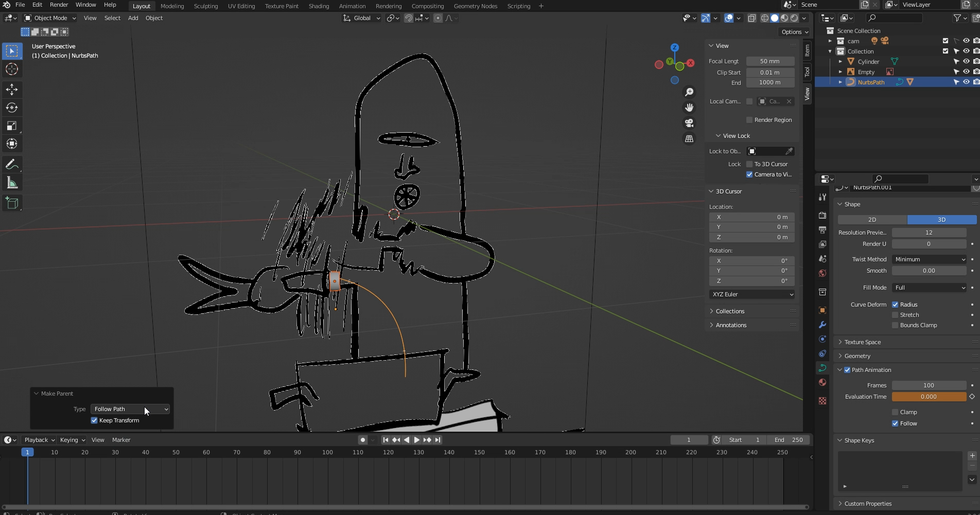Enable Bounds Clamp checkbox
Viewport: 980px width, 515px height.
click(895, 325)
